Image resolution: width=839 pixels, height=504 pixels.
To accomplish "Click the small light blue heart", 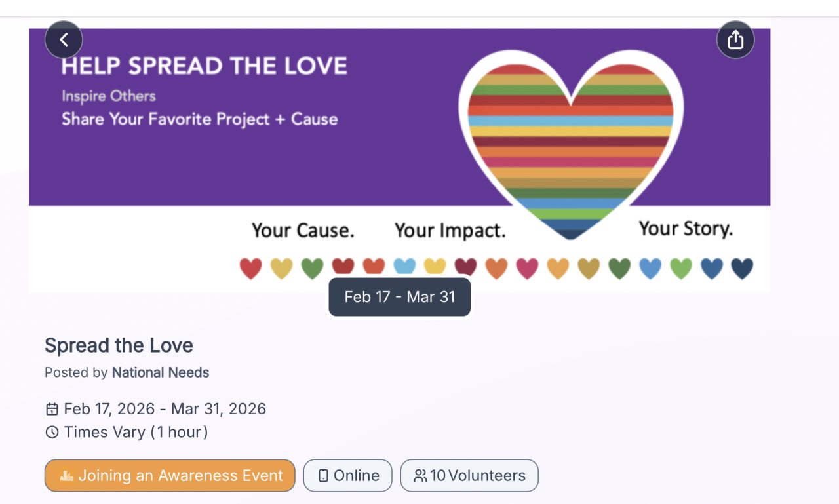I will click(x=404, y=267).
